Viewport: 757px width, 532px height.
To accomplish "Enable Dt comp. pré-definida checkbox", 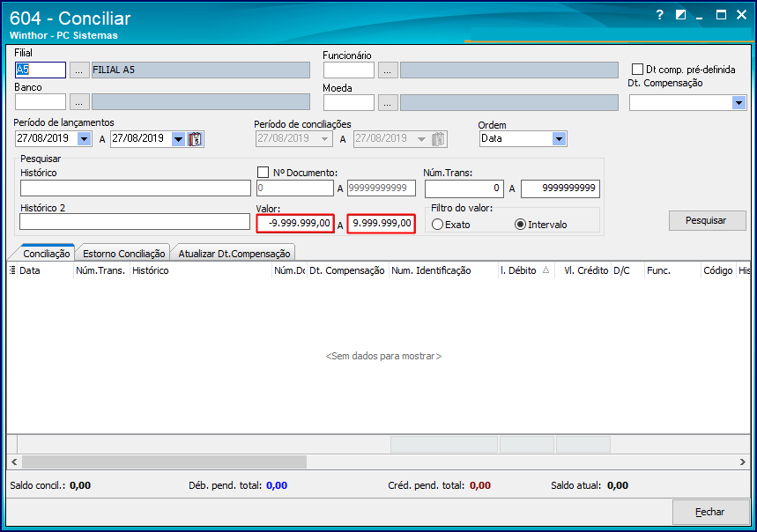I will (637, 70).
